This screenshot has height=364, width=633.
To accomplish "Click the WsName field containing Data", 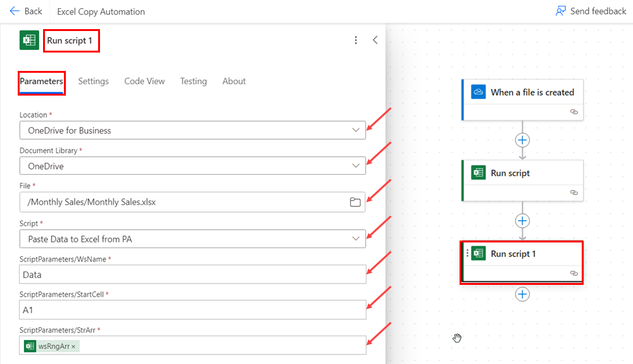I will tap(192, 274).
